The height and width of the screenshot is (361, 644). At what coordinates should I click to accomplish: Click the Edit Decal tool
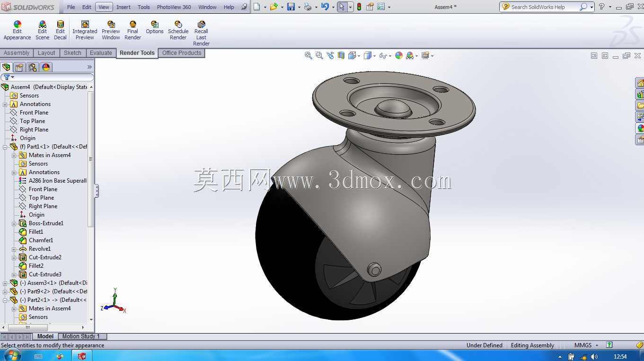[60, 30]
